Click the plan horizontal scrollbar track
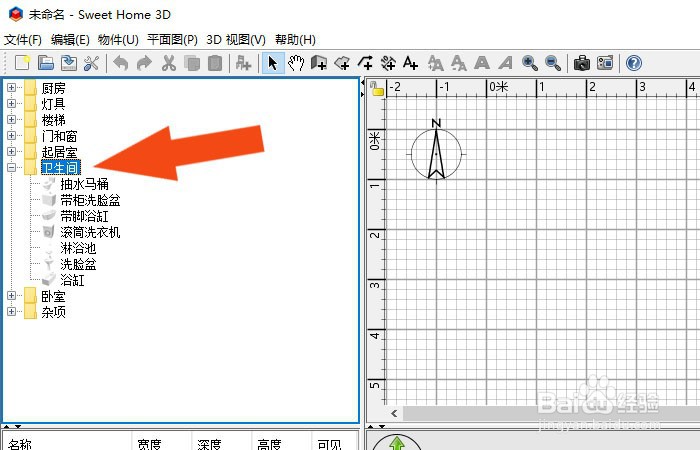Image resolution: width=700 pixels, height=450 pixels. coord(551,413)
